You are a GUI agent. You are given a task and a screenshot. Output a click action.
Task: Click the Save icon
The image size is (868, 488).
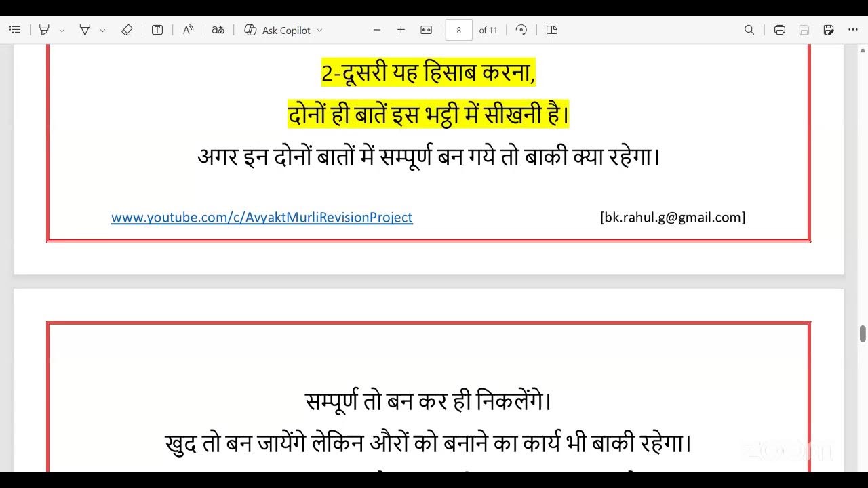pyautogui.click(x=804, y=30)
